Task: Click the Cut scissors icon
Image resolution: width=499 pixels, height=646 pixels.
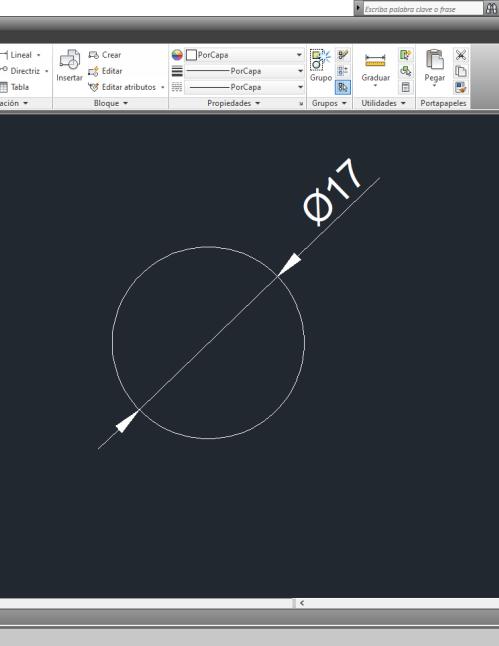Action: point(461,55)
